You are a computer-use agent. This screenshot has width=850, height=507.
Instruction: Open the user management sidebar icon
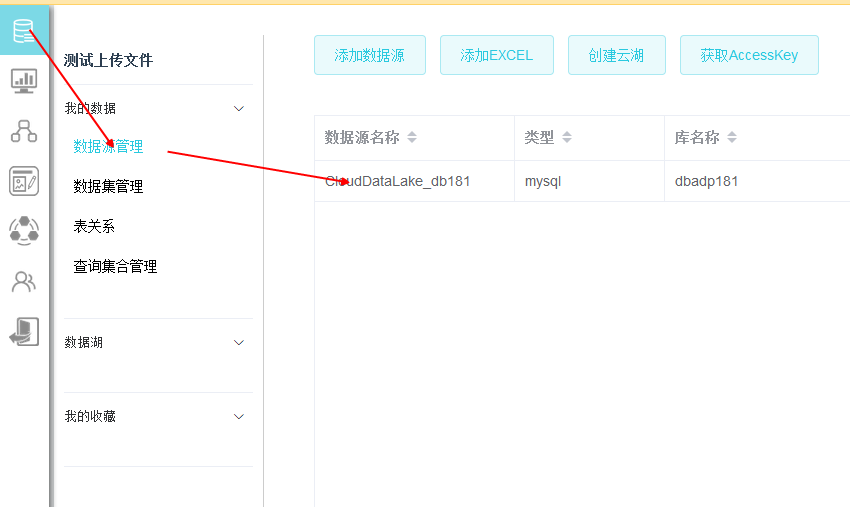(x=23, y=282)
